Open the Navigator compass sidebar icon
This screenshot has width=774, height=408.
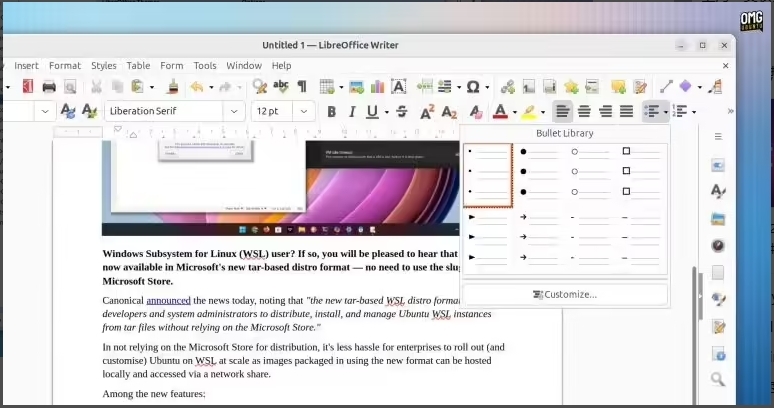pos(718,245)
